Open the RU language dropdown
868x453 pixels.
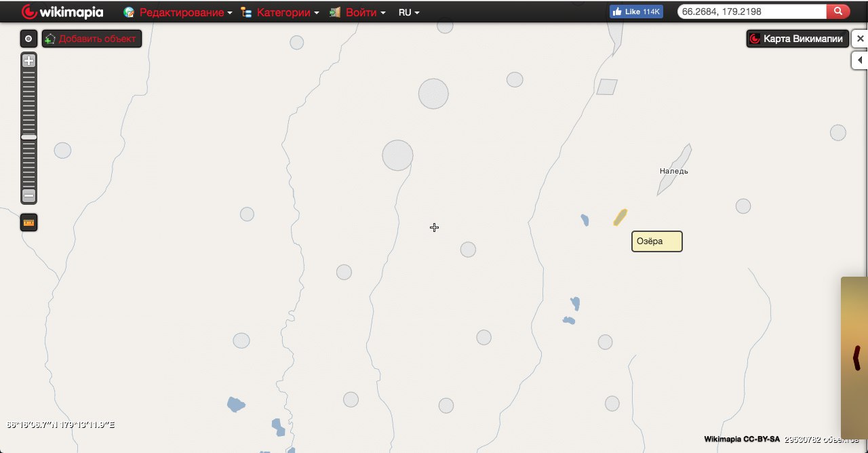tap(409, 12)
